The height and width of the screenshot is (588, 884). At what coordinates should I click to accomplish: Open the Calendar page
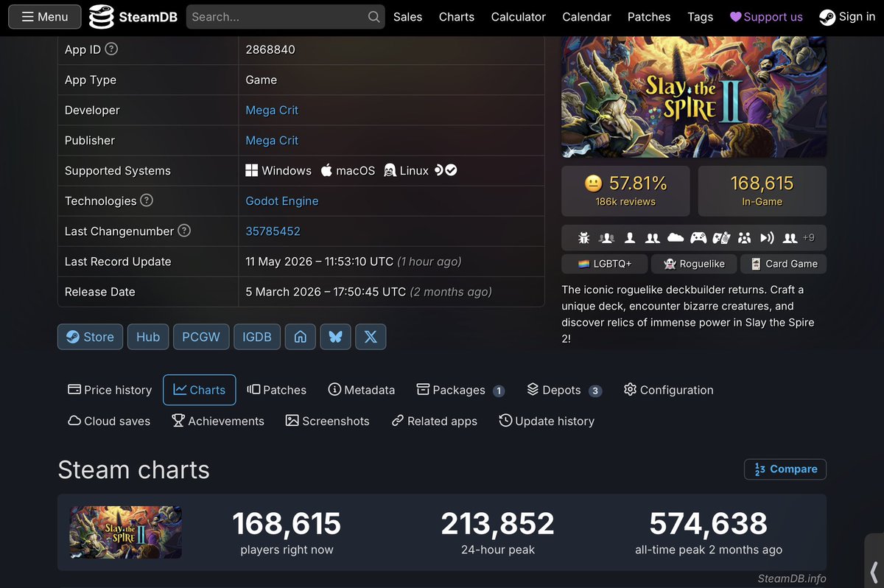586,17
